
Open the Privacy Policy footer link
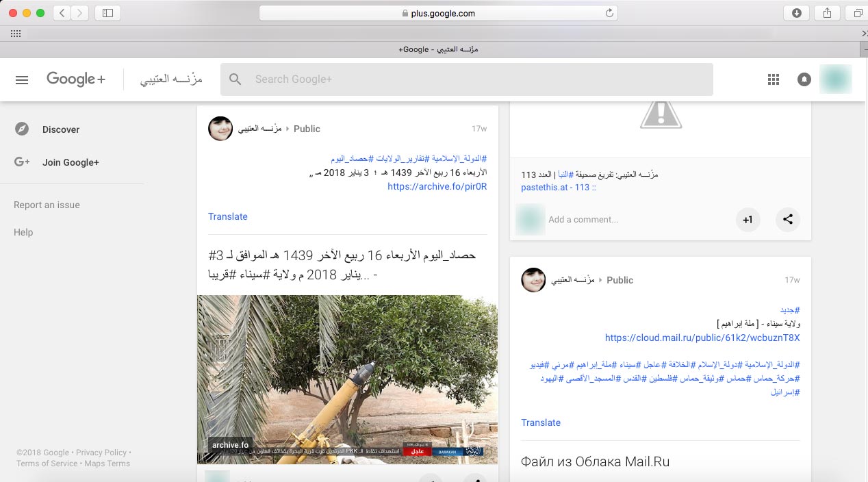[101, 453]
